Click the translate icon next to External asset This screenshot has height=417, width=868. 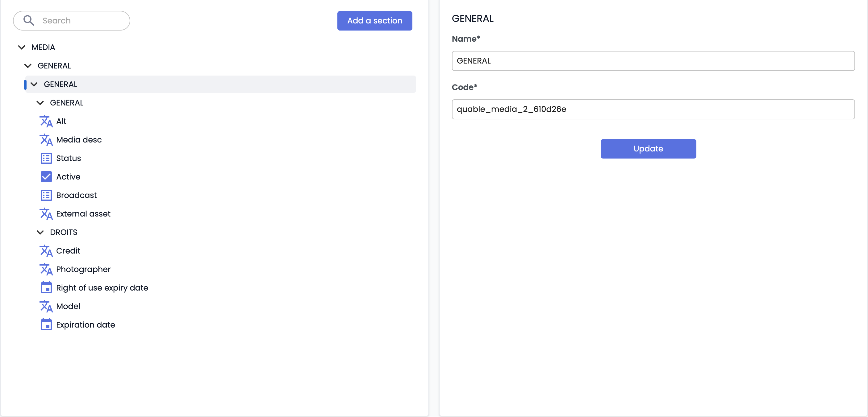[46, 214]
